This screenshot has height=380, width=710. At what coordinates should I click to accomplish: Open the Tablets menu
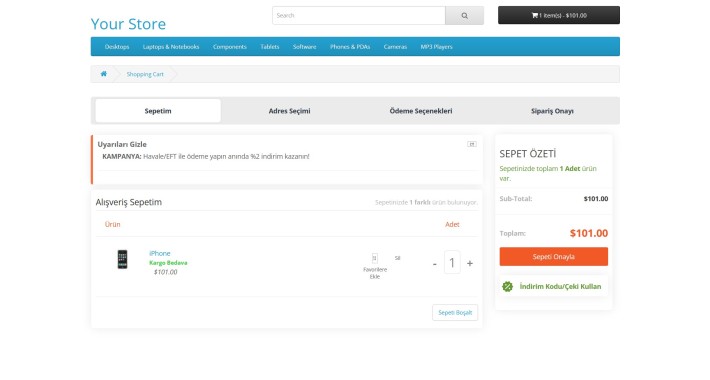pos(269,47)
